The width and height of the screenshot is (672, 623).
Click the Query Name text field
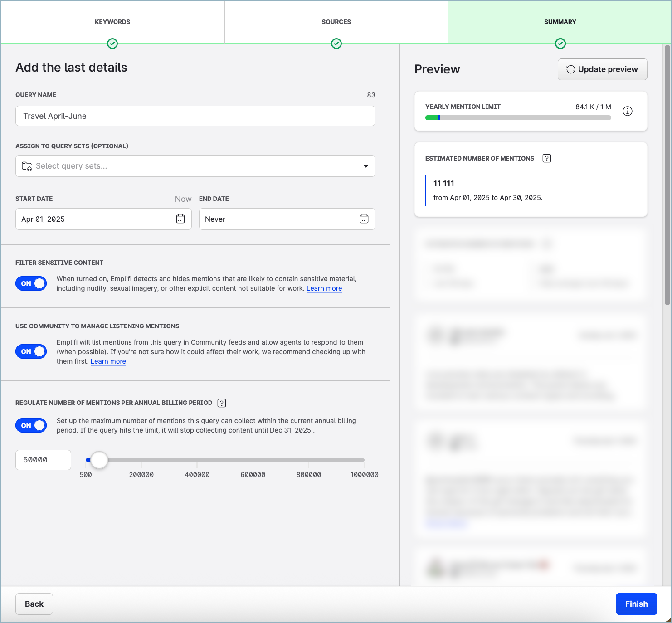tap(195, 116)
